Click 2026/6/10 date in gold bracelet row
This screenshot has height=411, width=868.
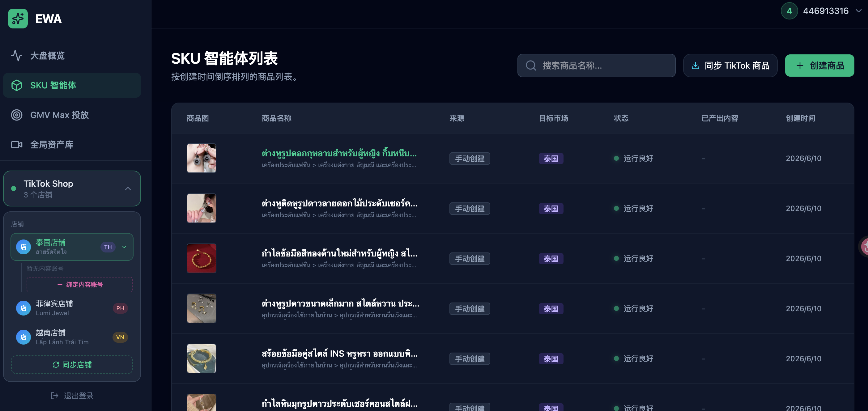click(803, 258)
